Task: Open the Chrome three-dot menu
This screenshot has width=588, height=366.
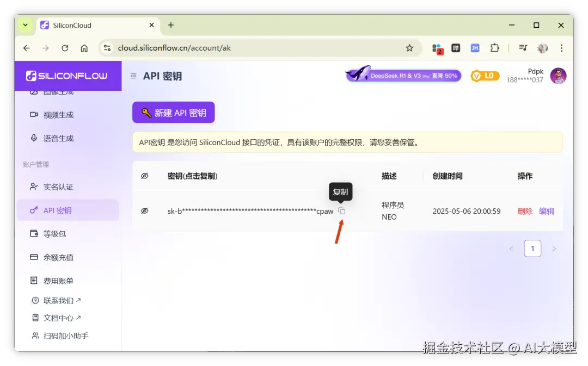Action: tap(561, 48)
